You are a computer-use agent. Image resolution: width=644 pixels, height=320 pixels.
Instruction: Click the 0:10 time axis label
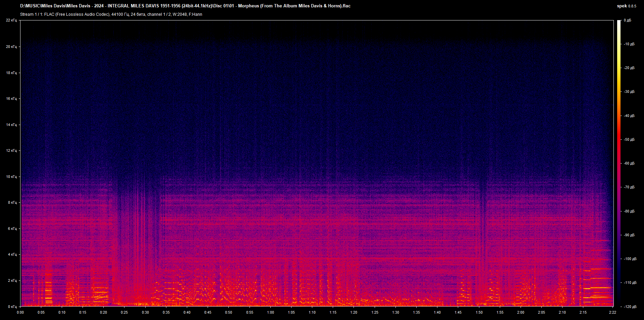62,312
